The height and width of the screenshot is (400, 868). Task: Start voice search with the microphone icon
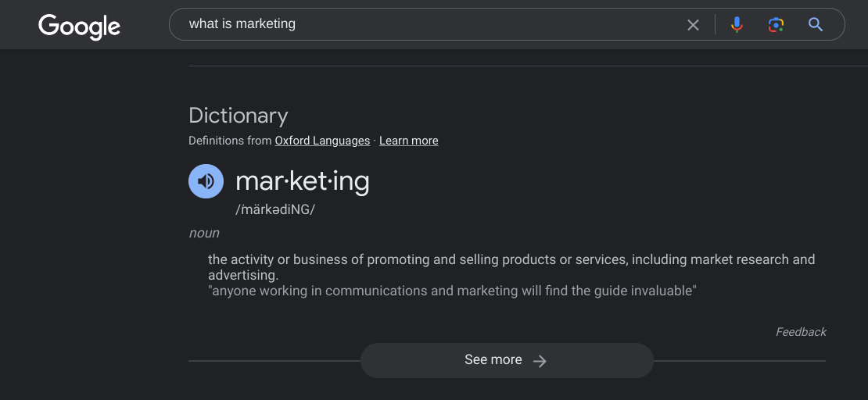[x=737, y=25]
